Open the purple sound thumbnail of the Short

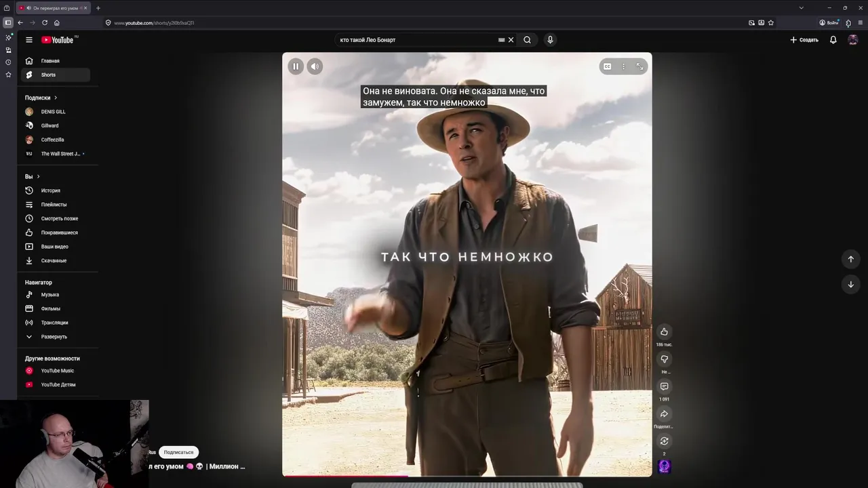click(x=664, y=466)
